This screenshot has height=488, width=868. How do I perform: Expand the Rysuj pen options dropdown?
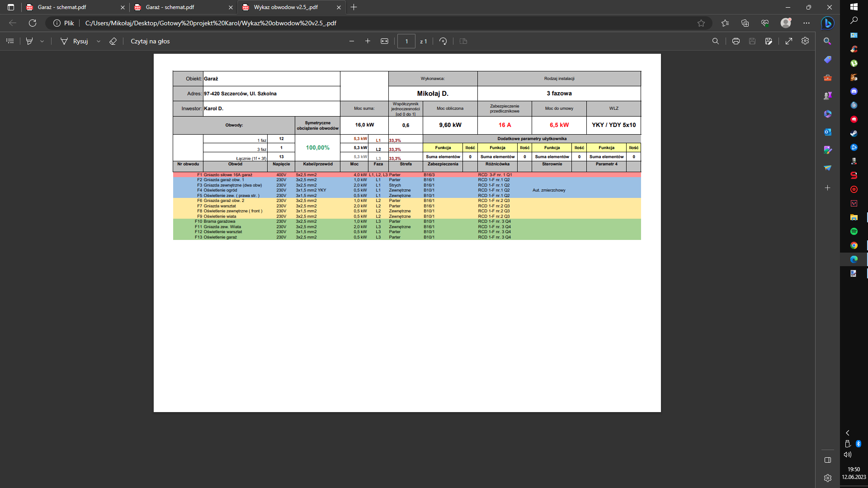pyautogui.click(x=99, y=41)
